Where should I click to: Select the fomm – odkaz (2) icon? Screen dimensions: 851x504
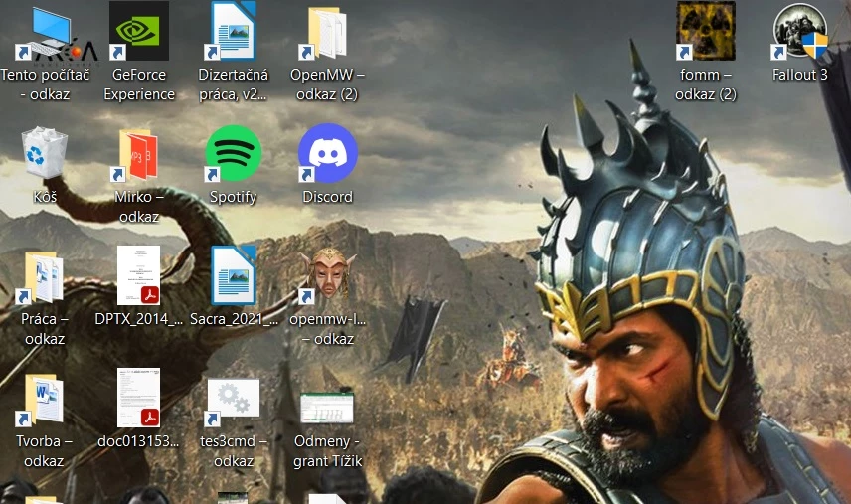click(706, 31)
